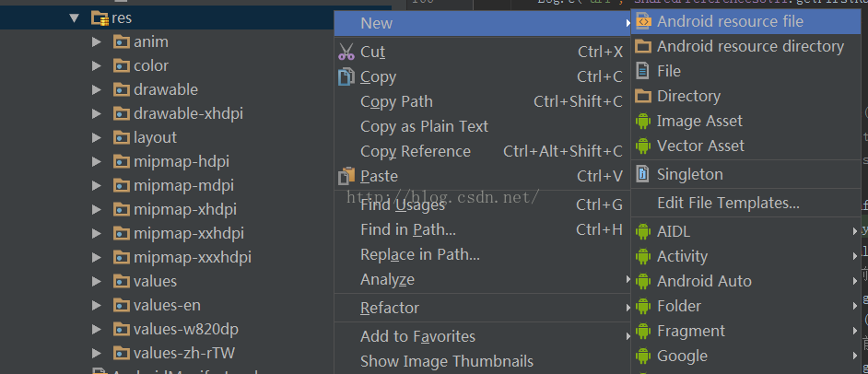Click the Activity android icon
868x374 pixels.
(x=642, y=256)
